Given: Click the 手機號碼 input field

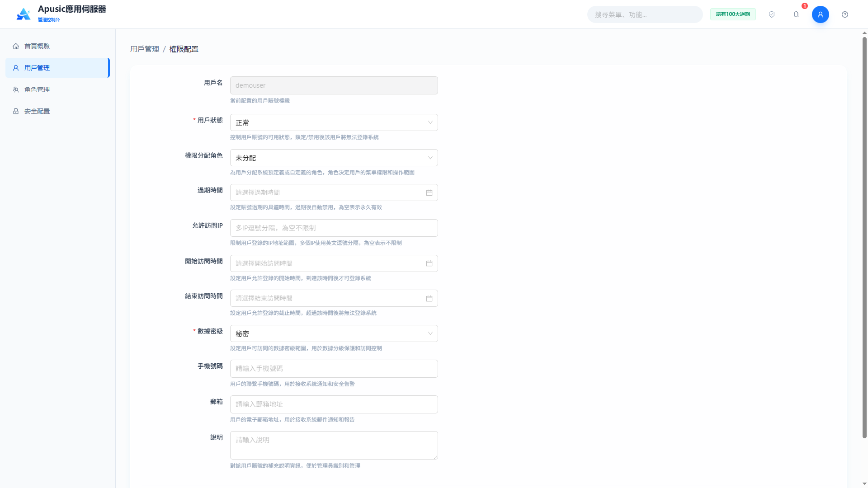Looking at the screenshot, I should tap(334, 369).
